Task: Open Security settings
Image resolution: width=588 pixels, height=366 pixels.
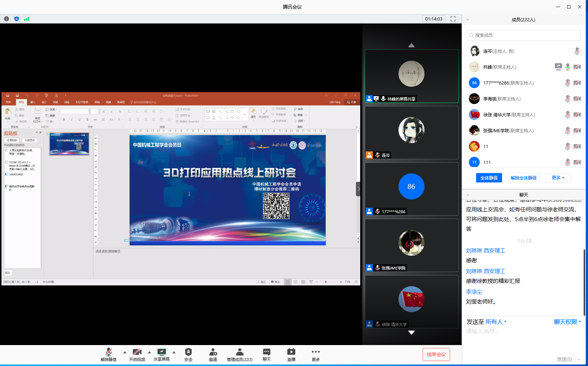Action: 188,354
